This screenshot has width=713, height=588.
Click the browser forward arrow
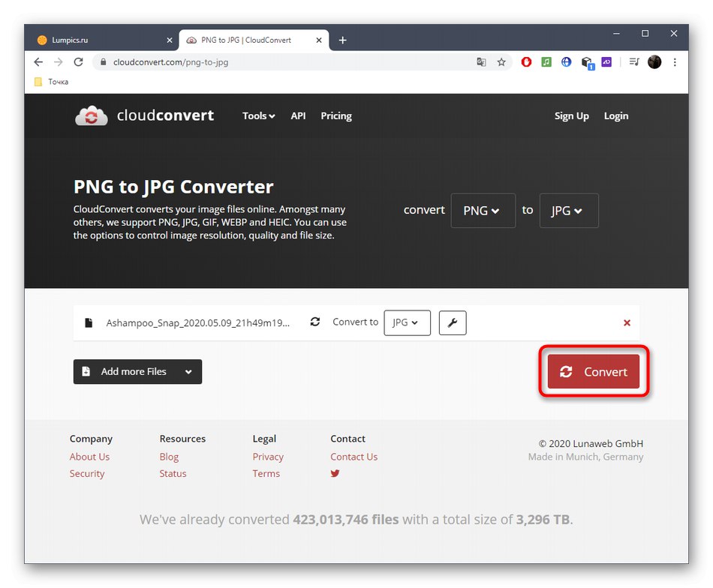tap(59, 62)
